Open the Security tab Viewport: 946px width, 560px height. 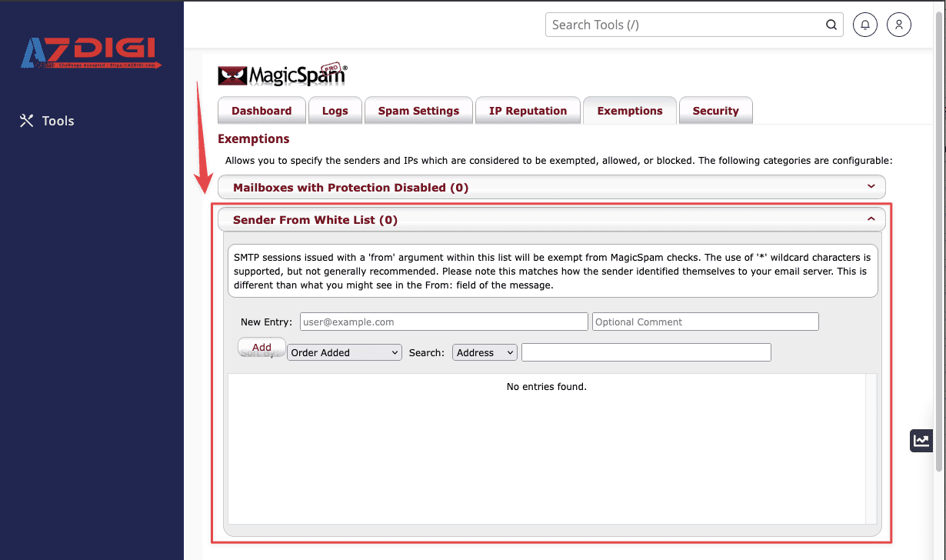(715, 111)
